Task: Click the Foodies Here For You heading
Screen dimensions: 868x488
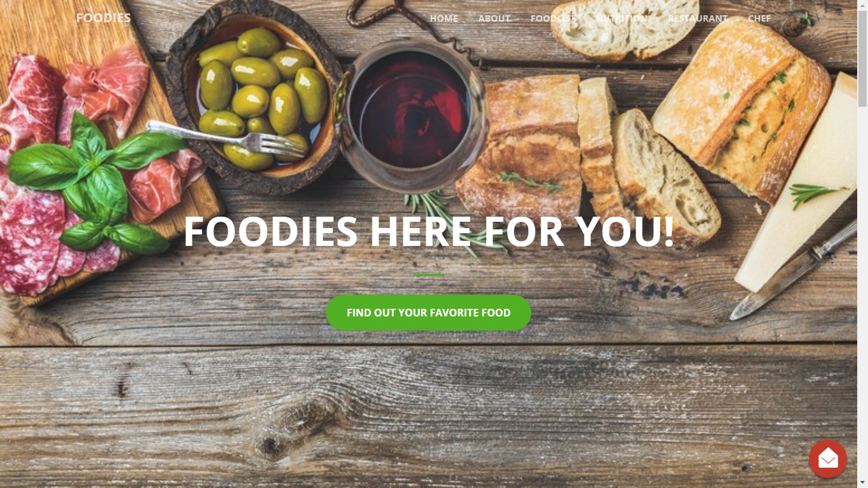Action: pyautogui.click(x=428, y=231)
